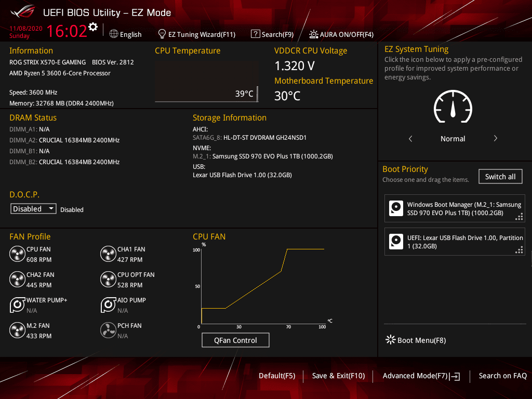Click DIMM_A2 CRUCIAL 16384MB 2400MHz entry
The image size is (532, 399).
coord(64,140)
